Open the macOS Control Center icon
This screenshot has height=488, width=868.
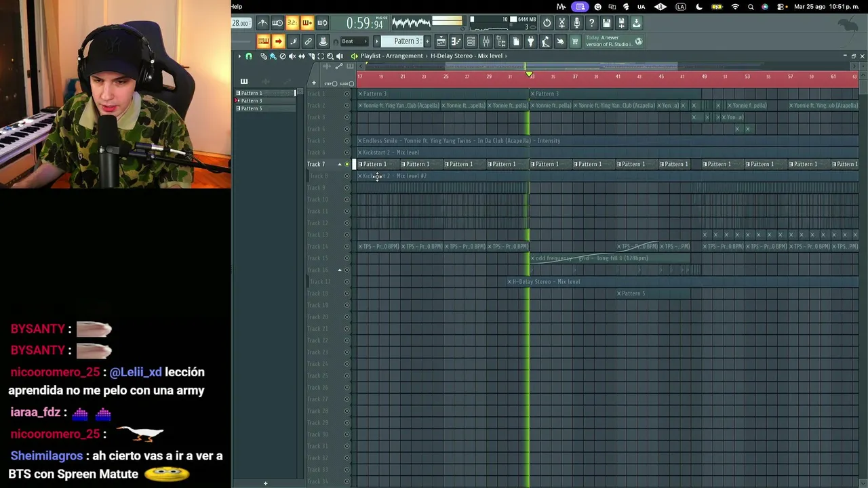781,7
